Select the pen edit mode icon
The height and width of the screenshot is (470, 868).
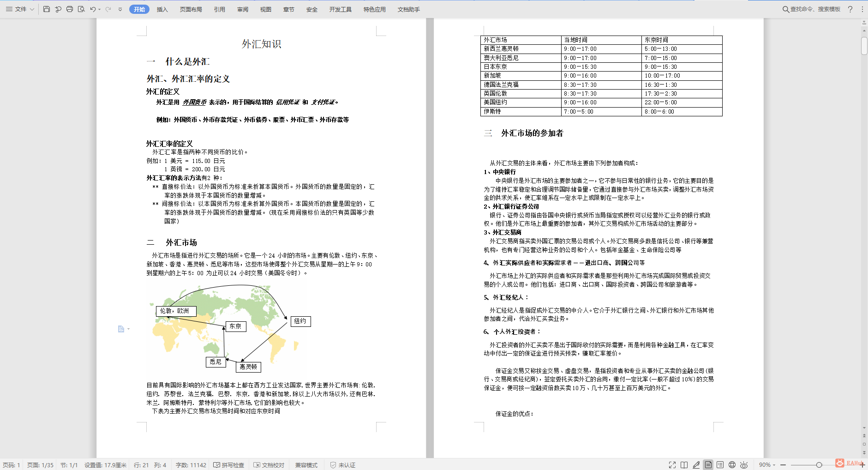click(x=696, y=465)
